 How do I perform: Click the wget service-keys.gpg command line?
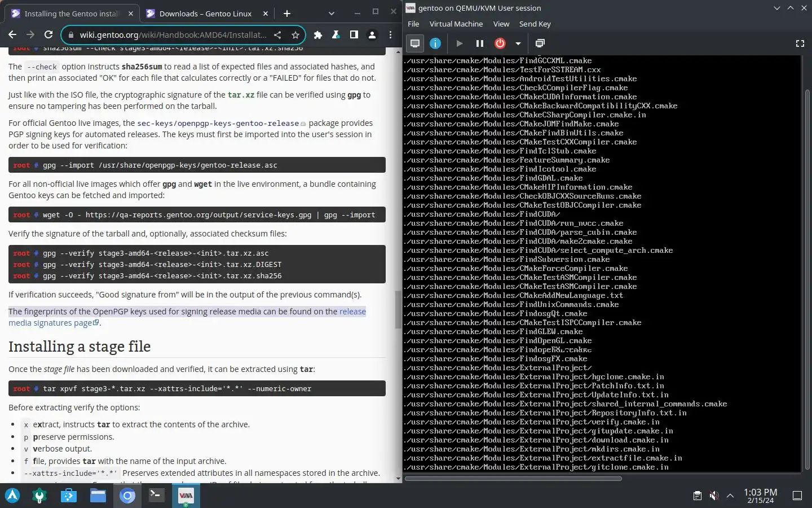point(197,215)
